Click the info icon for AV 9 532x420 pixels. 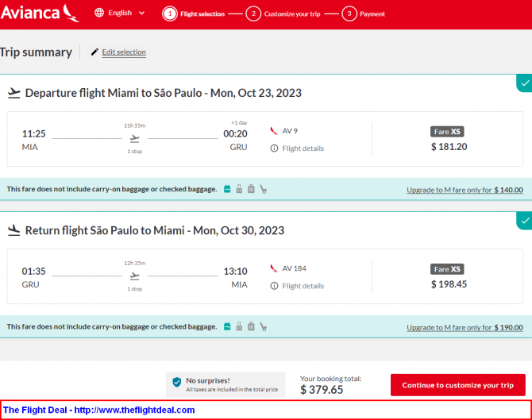click(274, 148)
